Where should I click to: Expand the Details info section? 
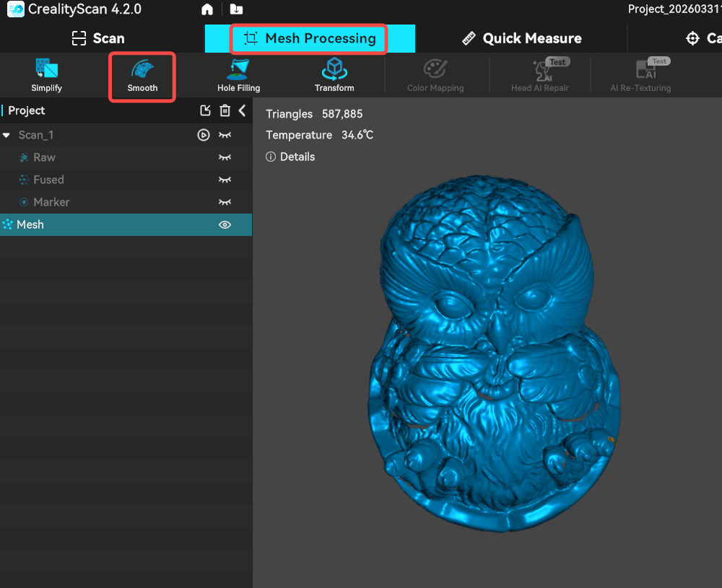pyautogui.click(x=290, y=157)
